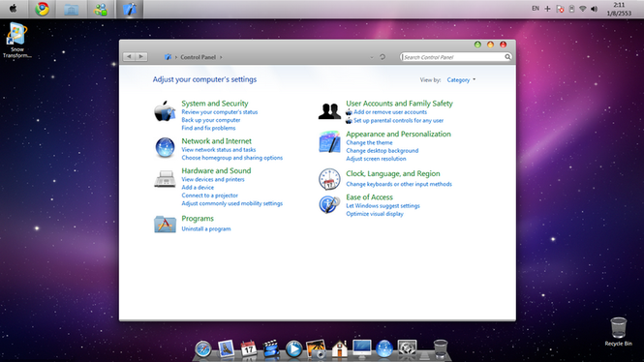This screenshot has height=362, width=644.
Task: Click the Programs folder icon
Action: (165, 225)
